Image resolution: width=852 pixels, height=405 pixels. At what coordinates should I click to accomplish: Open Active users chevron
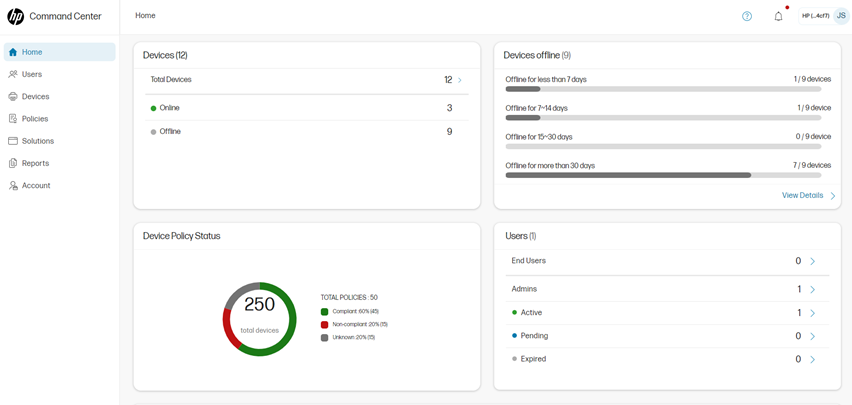tap(812, 313)
